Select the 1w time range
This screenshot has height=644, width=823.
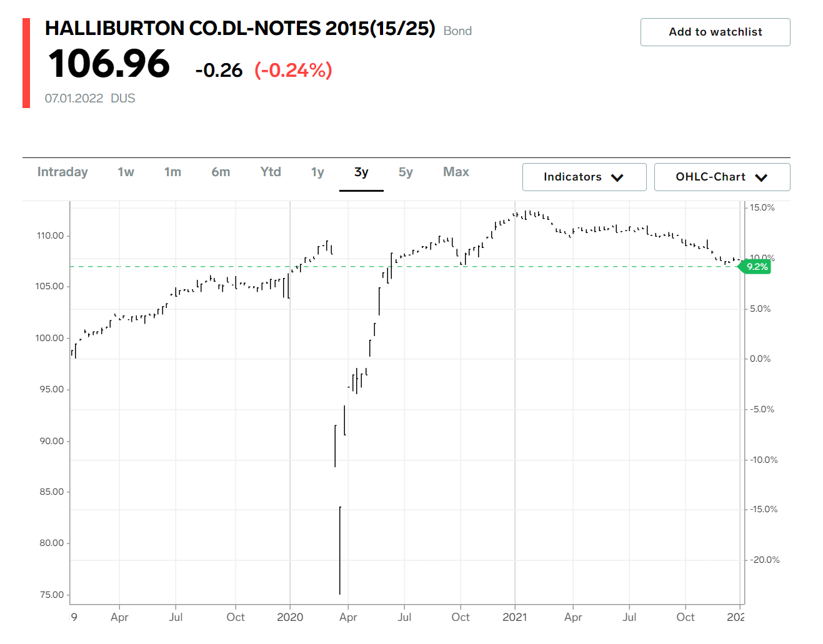(x=126, y=172)
